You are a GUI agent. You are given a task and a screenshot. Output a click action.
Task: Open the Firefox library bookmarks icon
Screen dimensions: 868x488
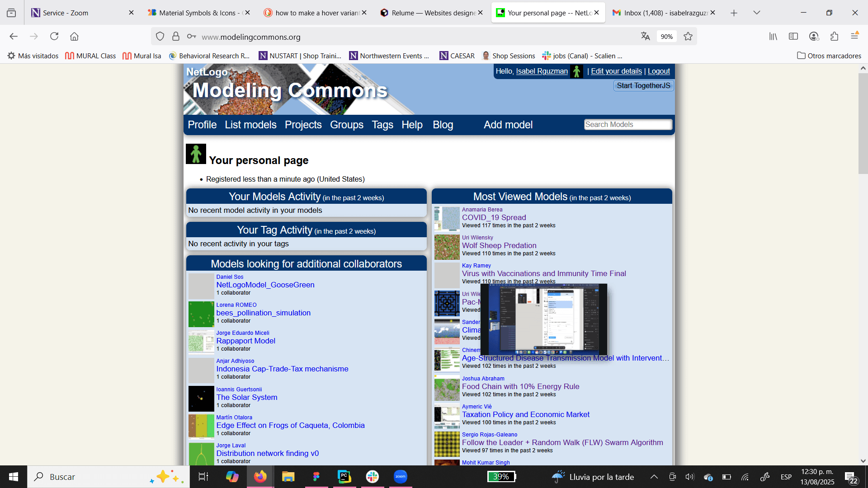773,36
